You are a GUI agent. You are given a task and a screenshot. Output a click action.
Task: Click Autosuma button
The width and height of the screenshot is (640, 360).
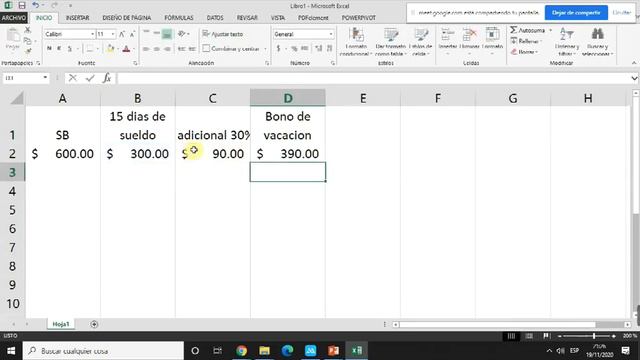pyautogui.click(x=528, y=30)
